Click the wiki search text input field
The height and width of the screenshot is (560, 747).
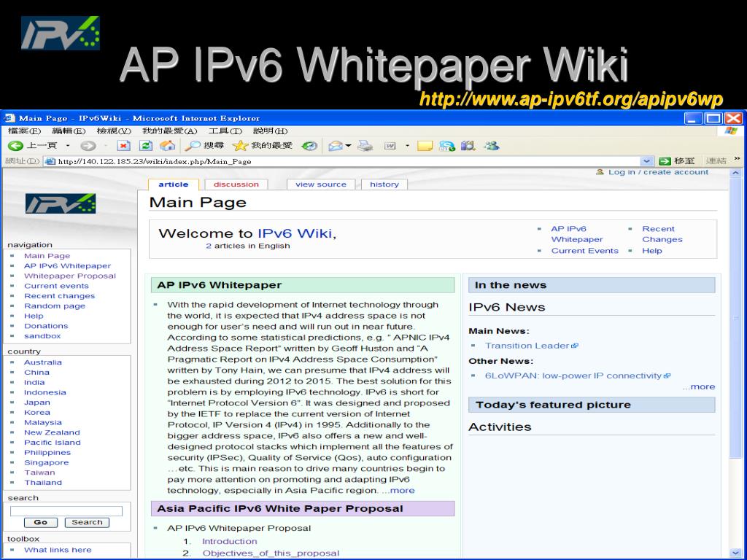pyautogui.click(x=66, y=511)
